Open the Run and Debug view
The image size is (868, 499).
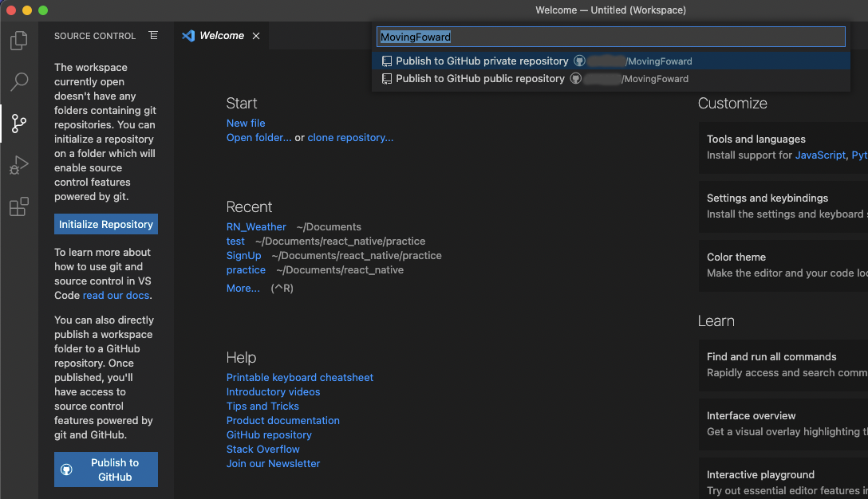(x=19, y=165)
